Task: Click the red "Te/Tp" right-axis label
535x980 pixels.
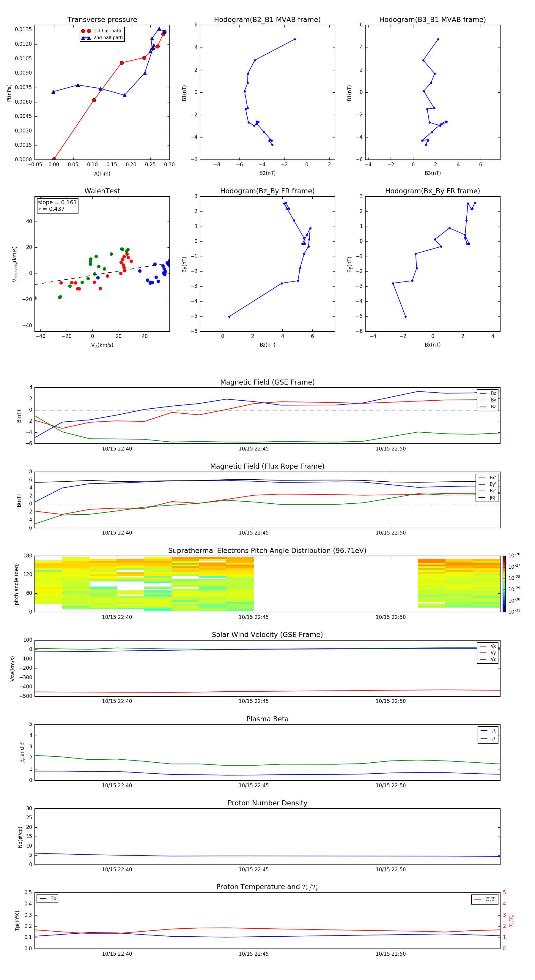Action: [512, 921]
